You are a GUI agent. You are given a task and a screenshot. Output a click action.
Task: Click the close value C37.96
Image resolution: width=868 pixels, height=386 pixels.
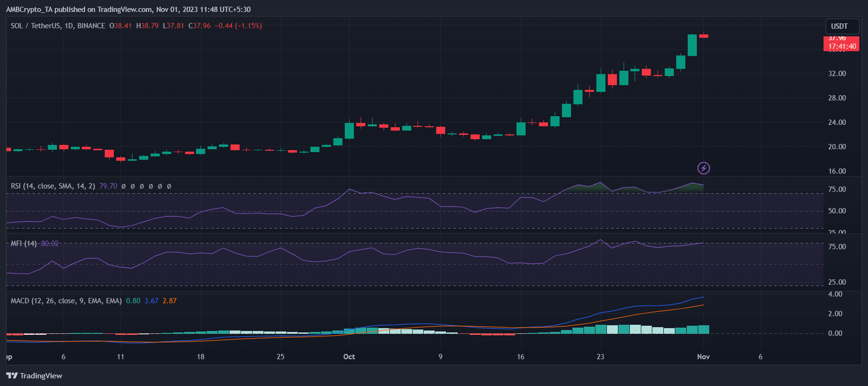coord(199,26)
